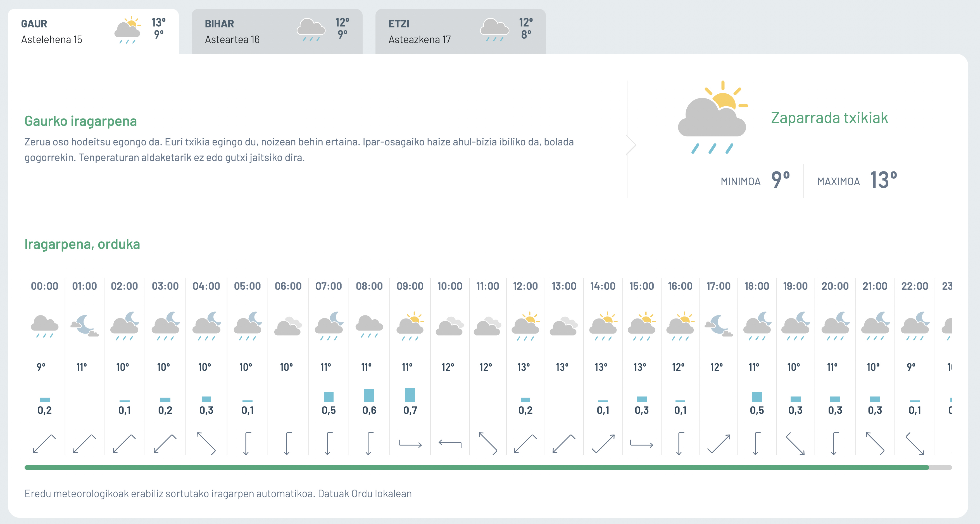
Task: Click the 13:00 hour label
Action: click(x=564, y=286)
